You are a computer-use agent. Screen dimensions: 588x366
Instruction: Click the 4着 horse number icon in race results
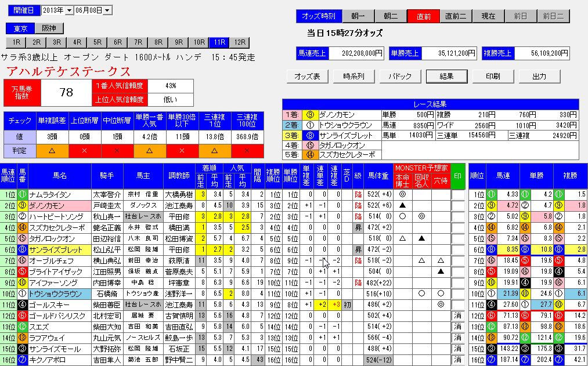pyautogui.click(x=310, y=145)
